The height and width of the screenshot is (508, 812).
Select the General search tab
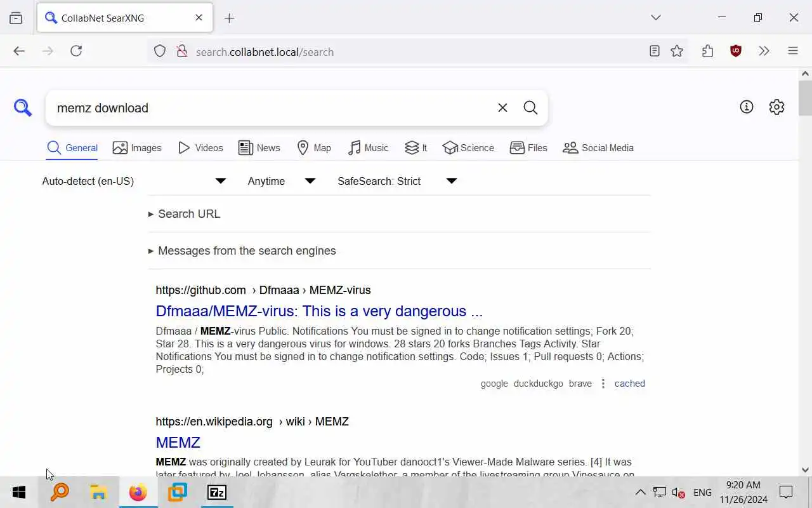tap(72, 148)
